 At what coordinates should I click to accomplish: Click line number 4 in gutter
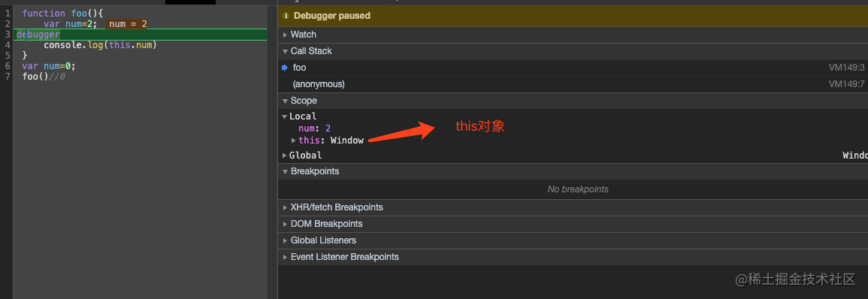(x=8, y=45)
